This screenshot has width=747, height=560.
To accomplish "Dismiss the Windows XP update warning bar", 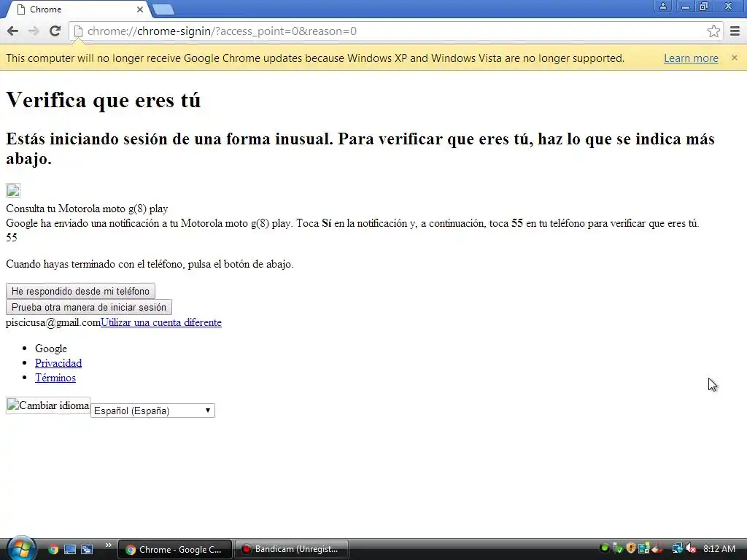I will (734, 58).
